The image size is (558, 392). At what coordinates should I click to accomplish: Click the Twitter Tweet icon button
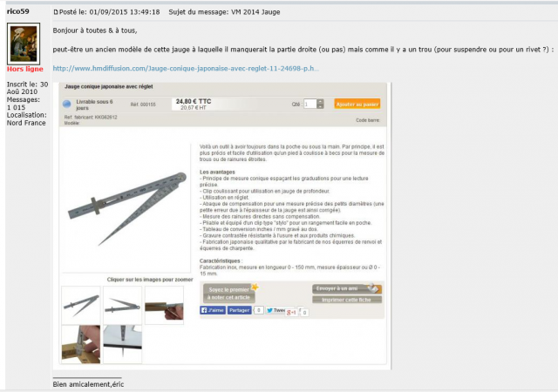tap(276, 310)
